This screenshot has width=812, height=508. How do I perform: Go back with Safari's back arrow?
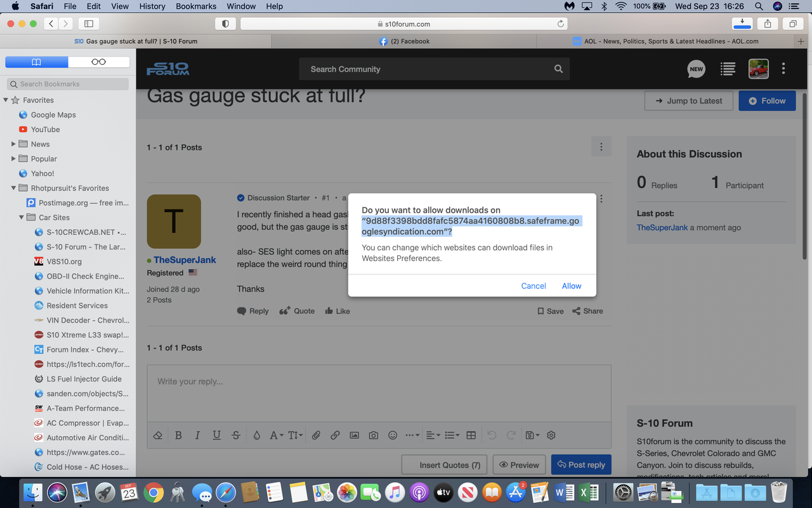51,23
